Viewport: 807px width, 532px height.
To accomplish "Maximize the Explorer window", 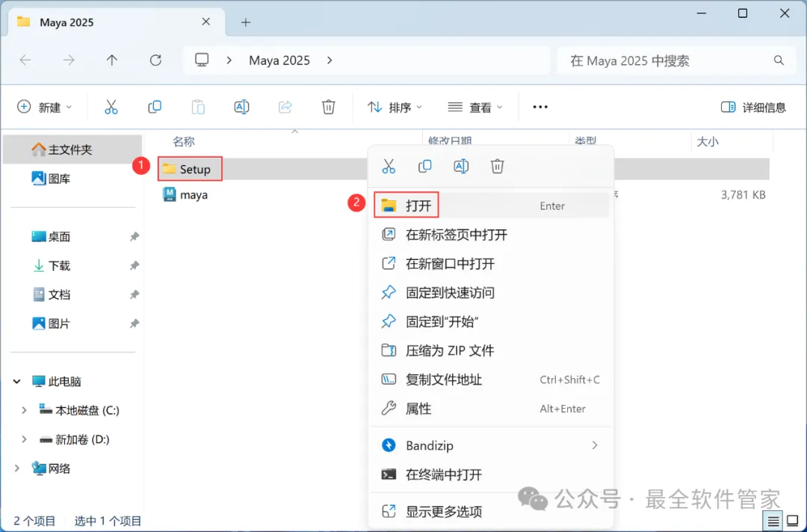I will [742, 13].
